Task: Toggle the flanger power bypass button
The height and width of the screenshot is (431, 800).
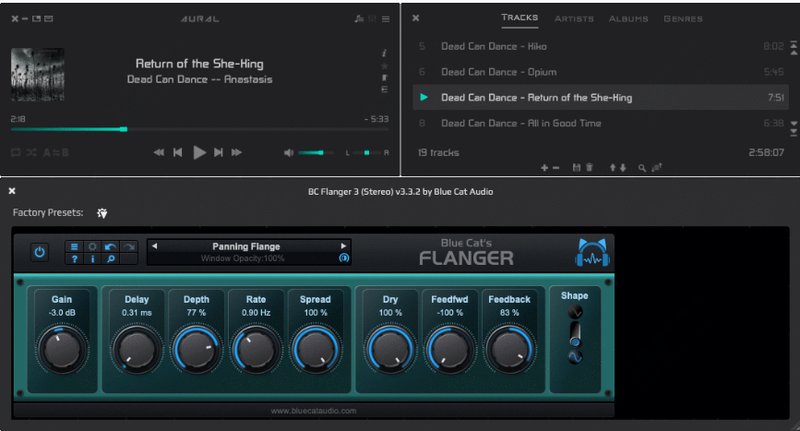Action: coord(39,252)
